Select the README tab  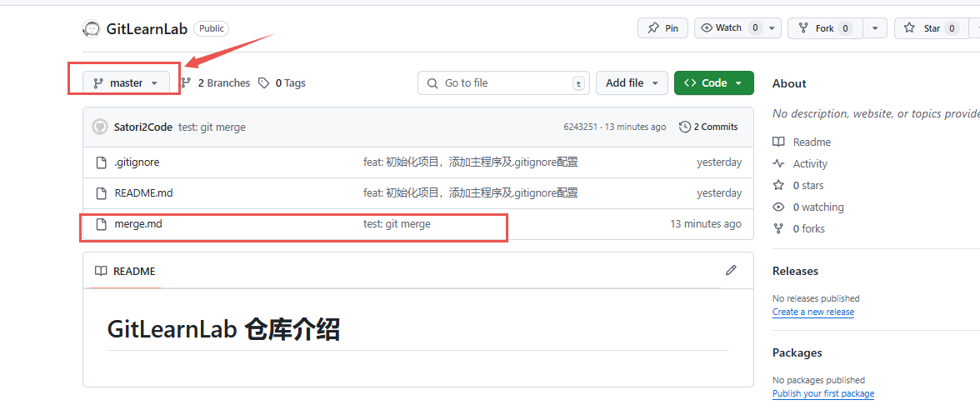pyautogui.click(x=125, y=272)
